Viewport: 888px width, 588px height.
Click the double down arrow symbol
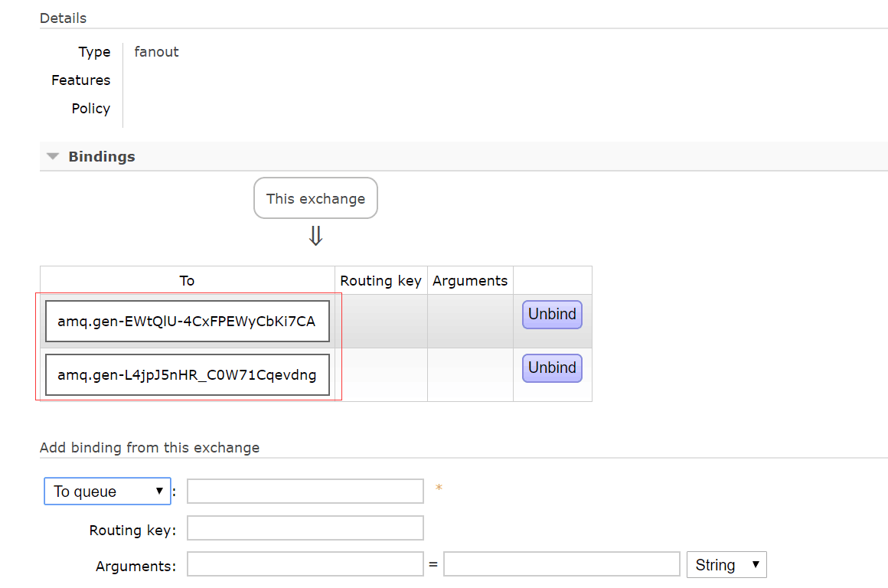coord(315,237)
